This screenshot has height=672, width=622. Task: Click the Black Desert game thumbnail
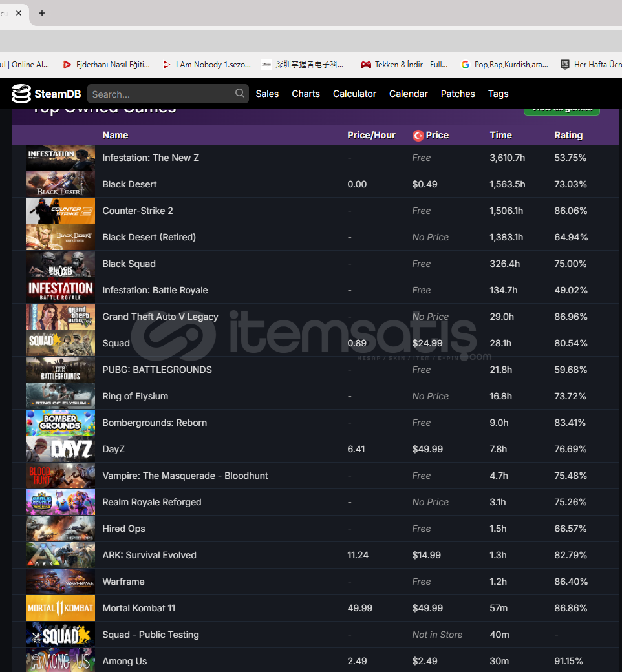click(x=61, y=184)
